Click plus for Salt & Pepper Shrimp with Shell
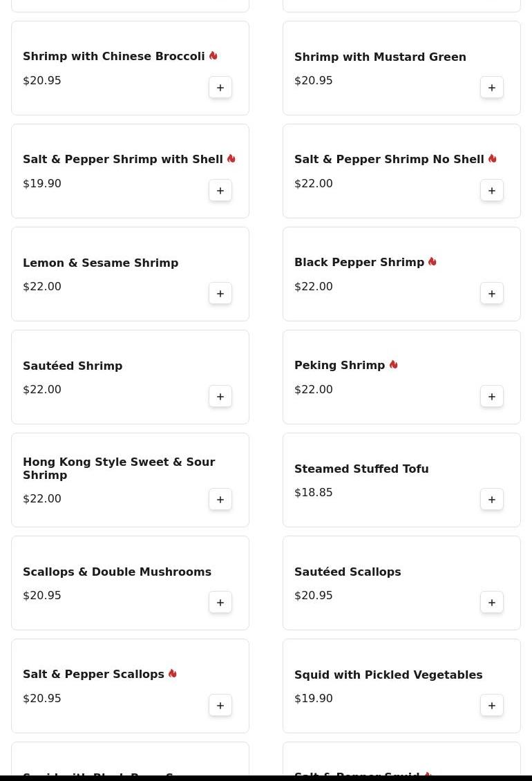This screenshot has width=532, height=781. click(x=220, y=191)
